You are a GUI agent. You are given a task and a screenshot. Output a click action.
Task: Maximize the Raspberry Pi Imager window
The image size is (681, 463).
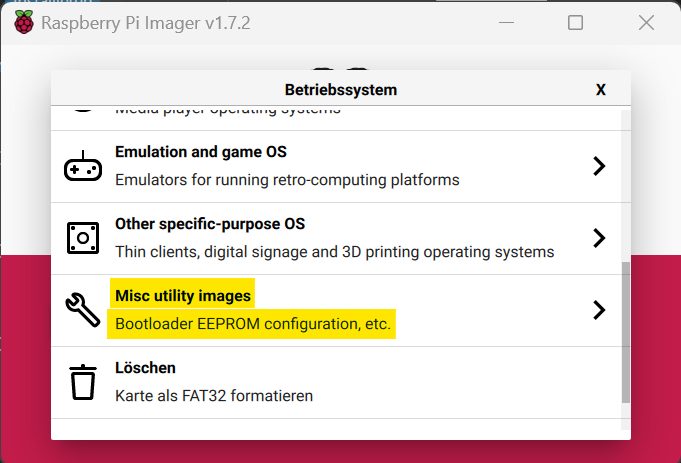575,22
